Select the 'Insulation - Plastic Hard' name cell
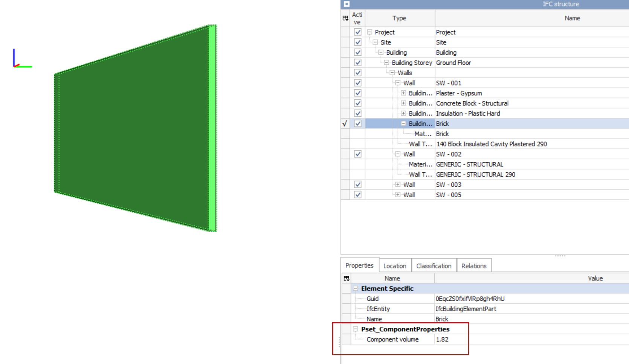Screen dimensions: 629x364 468,113
